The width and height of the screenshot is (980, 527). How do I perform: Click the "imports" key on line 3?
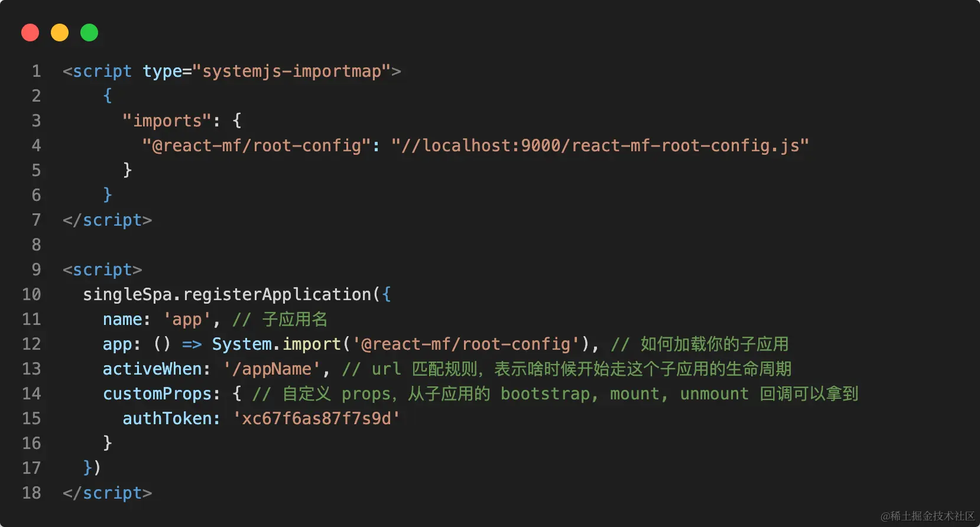167,121
